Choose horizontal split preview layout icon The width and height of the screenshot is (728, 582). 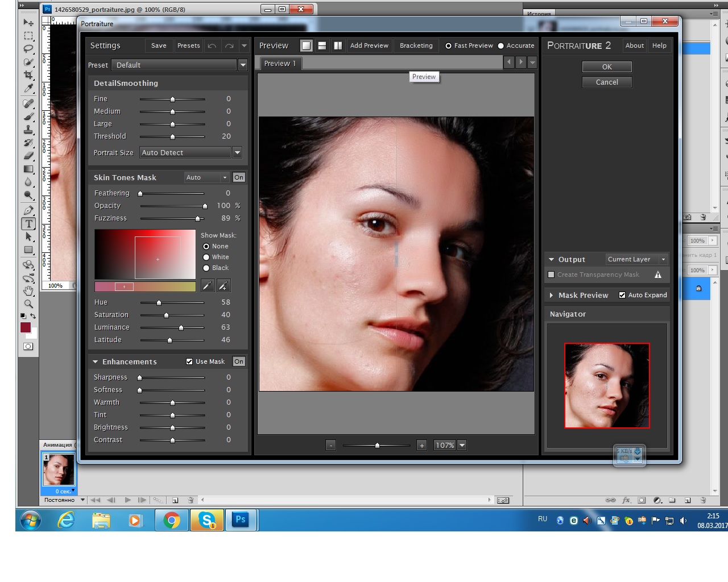point(322,45)
